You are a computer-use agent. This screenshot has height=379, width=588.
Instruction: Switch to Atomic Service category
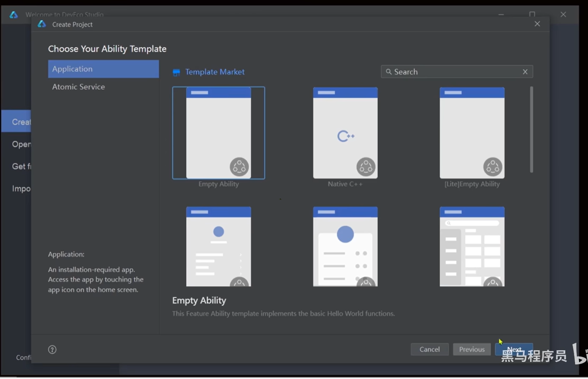click(x=79, y=87)
